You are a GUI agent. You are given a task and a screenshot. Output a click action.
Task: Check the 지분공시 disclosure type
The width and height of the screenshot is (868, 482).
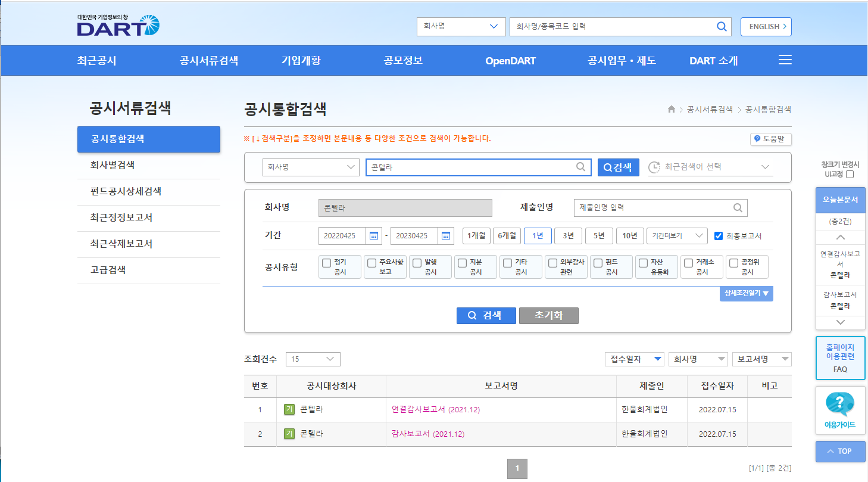pyautogui.click(x=462, y=263)
